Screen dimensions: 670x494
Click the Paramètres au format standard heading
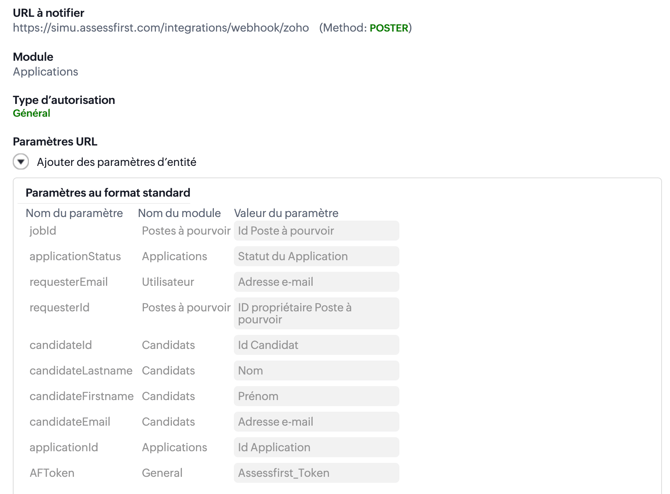(108, 193)
